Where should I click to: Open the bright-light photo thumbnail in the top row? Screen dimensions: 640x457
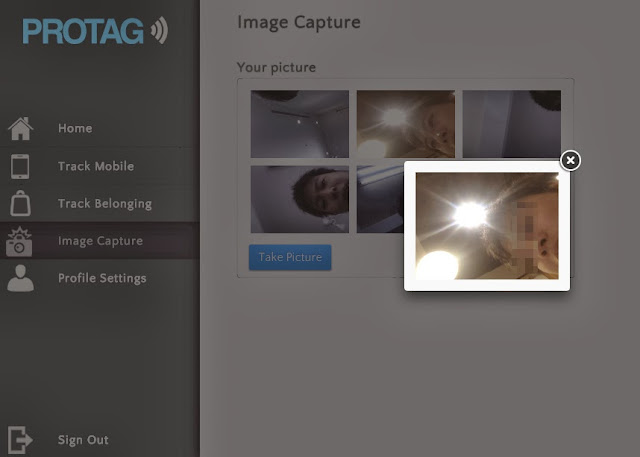pyautogui.click(x=406, y=124)
